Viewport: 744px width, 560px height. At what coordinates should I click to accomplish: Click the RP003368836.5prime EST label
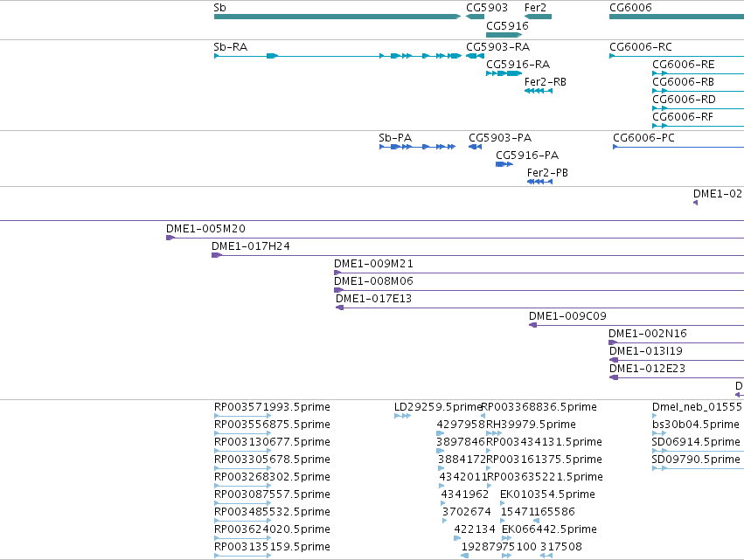click(x=539, y=407)
